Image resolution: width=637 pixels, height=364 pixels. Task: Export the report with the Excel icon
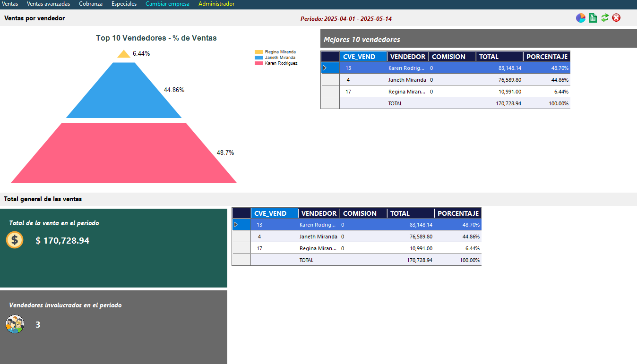(593, 18)
